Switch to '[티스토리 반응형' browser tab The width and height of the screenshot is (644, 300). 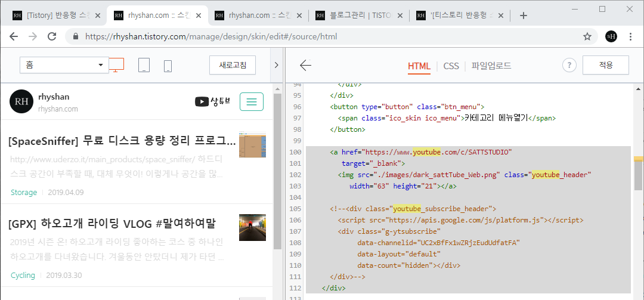(460, 16)
